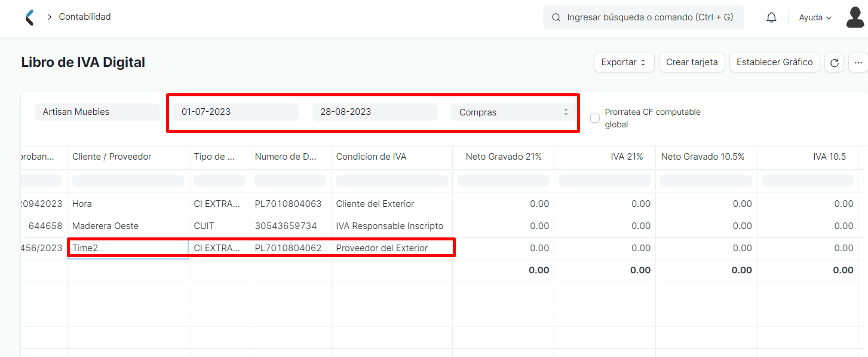This screenshot has height=357, width=868.
Task: Click the Libro de IVA Digital title
Action: tap(83, 62)
